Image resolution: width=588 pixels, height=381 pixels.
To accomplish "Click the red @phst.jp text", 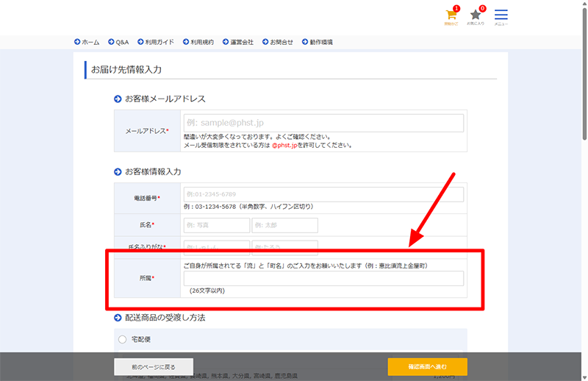I will point(284,146).
